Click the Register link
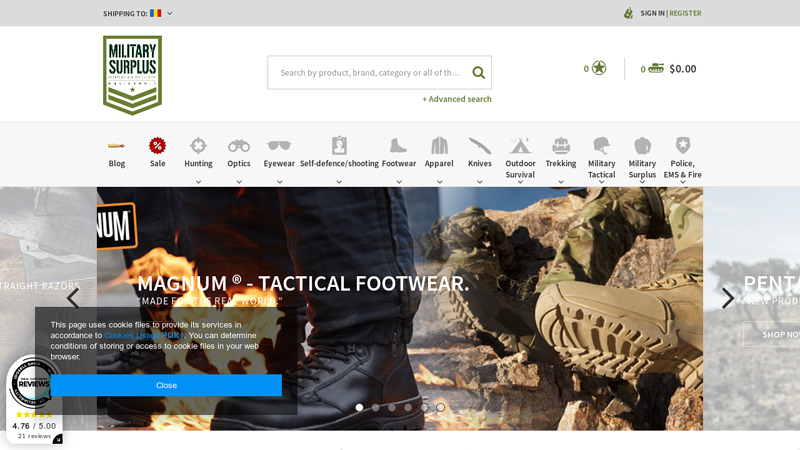The height and width of the screenshot is (450, 800). point(685,13)
